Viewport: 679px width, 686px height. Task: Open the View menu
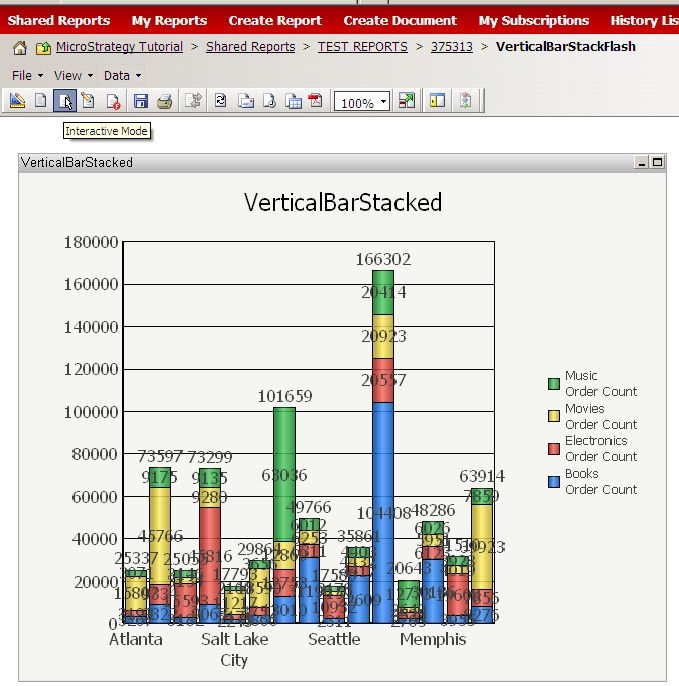pos(74,76)
